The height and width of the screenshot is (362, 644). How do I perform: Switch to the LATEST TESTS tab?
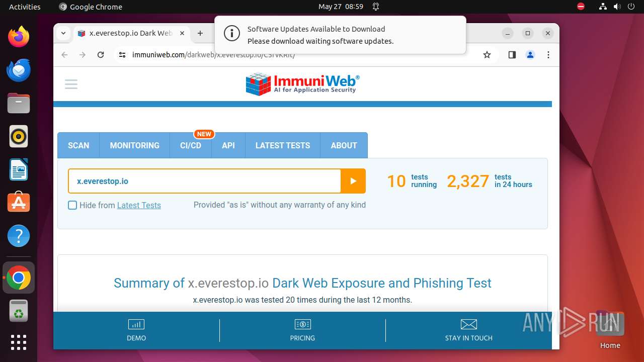283,145
